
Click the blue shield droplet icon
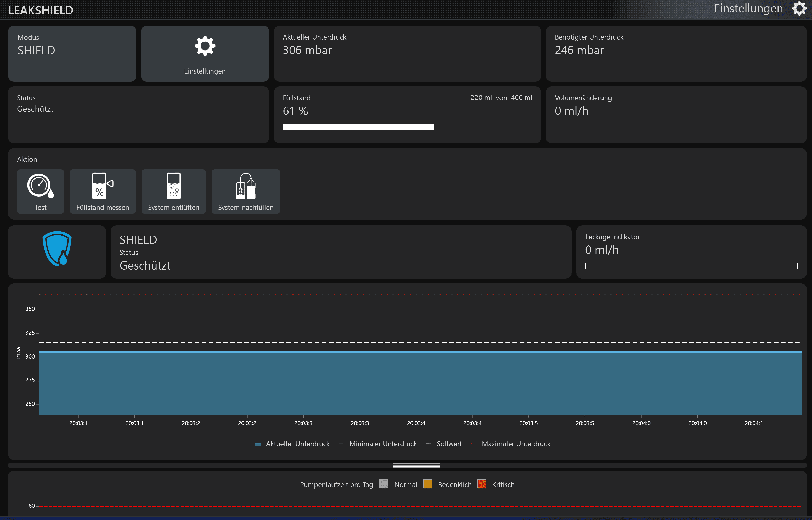click(x=57, y=249)
